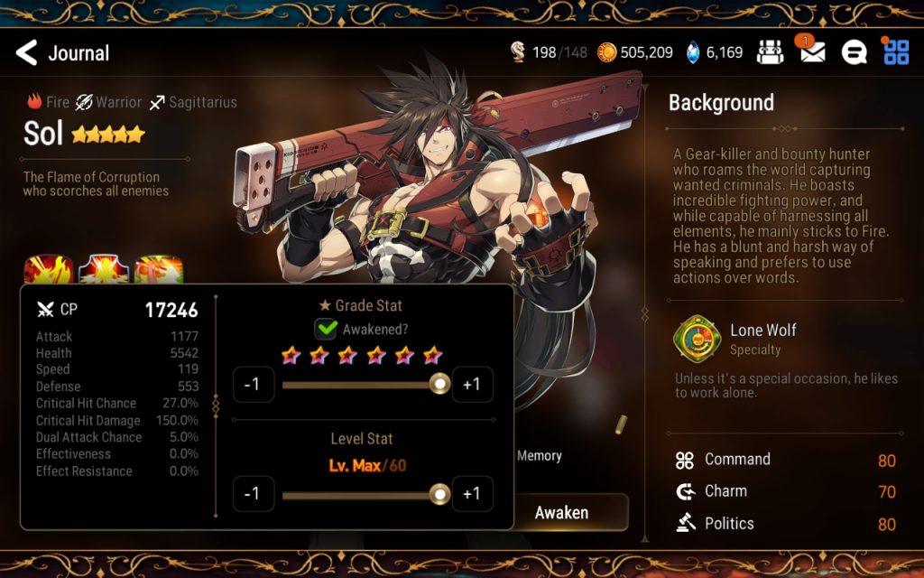Select Sol's first fire skill icon
This screenshot has height=578, width=924.
pyautogui.click(x=49, y=269)
